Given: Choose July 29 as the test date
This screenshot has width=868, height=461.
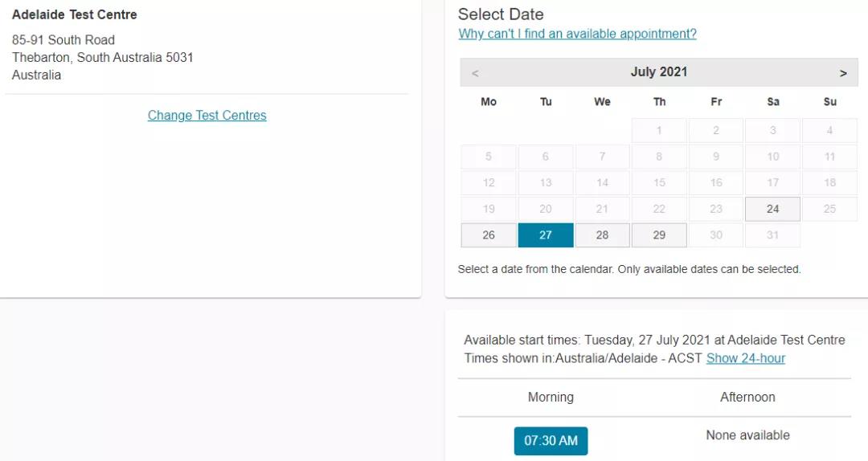Looking at the screenshot, I should 659,235.
